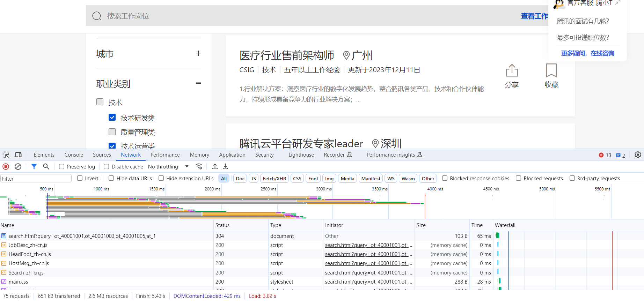
Task: Filter requests by WS type
Action: click(391, 179)
